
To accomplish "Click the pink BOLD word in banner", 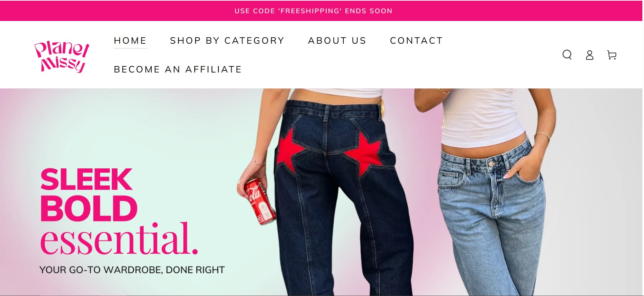I will pyautogui.click(x=89, y=209).
